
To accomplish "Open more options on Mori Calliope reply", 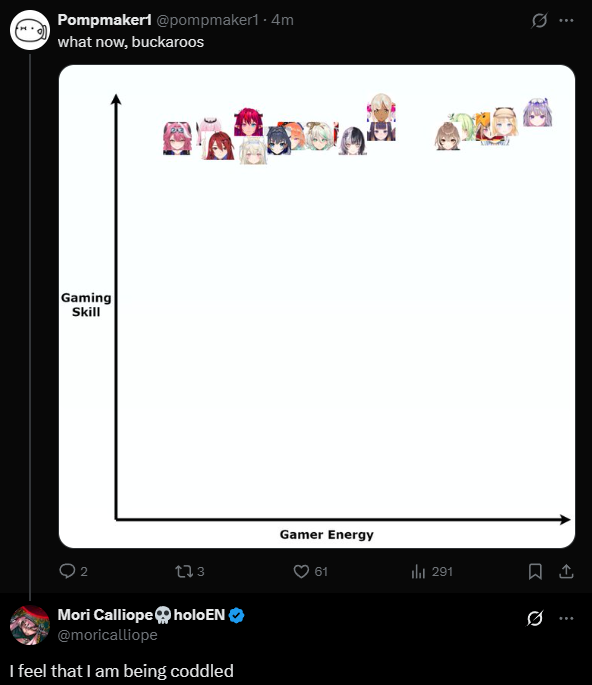I will pos(566,618).
